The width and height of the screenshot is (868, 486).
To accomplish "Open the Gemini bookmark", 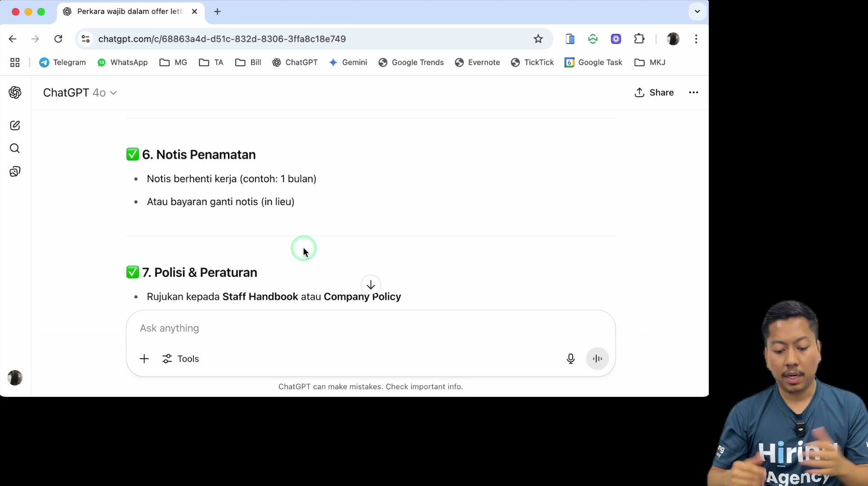I will [348, 63].
